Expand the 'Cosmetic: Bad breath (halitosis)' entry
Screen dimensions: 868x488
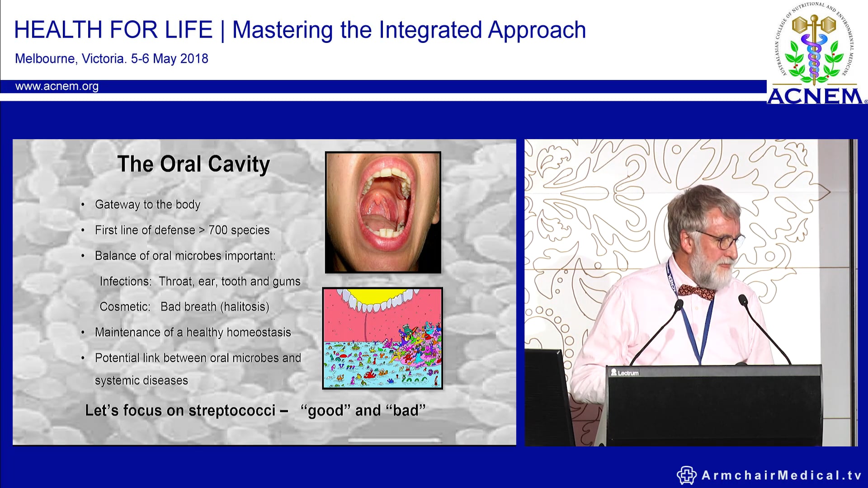coord(185,306)
